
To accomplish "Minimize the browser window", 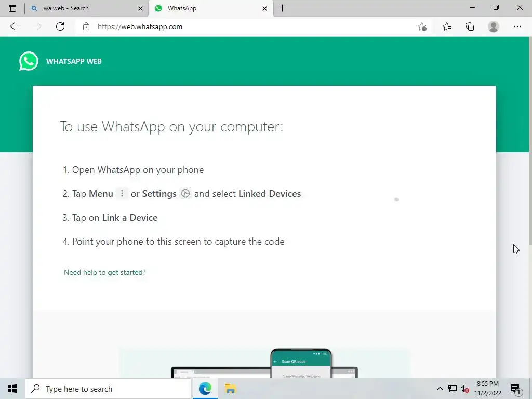I will coord(472,7).
